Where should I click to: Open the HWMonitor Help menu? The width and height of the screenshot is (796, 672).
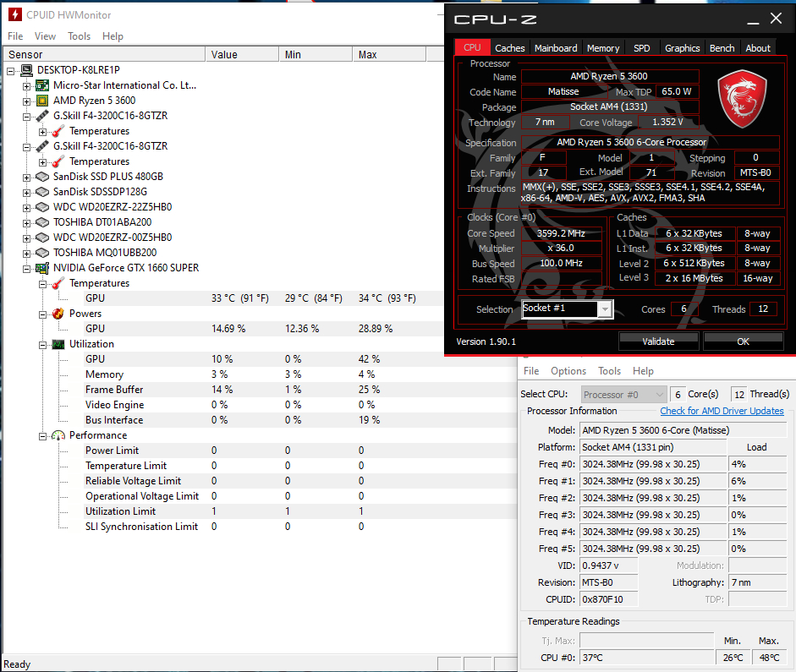(x=113, y=36)
